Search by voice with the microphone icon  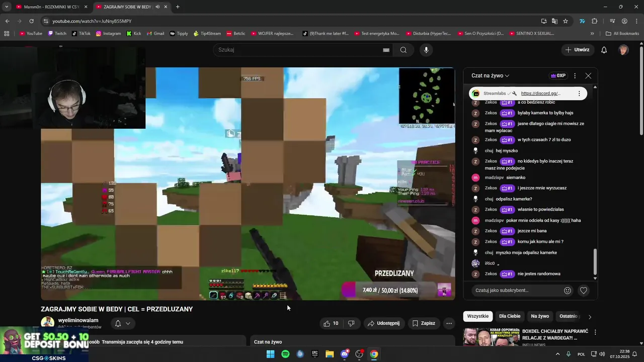pos(426,50)
